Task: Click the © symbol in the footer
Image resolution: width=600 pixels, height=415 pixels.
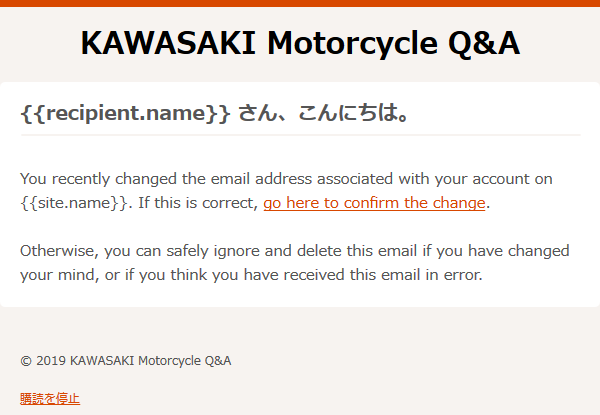Action: point(26,361)
